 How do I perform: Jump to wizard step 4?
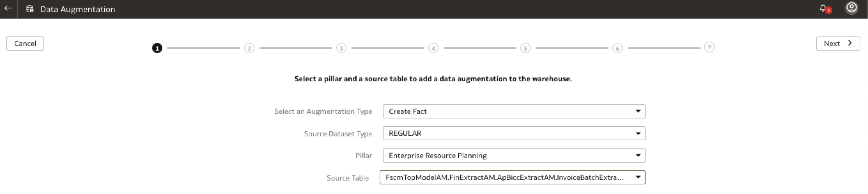coord(433,48)
